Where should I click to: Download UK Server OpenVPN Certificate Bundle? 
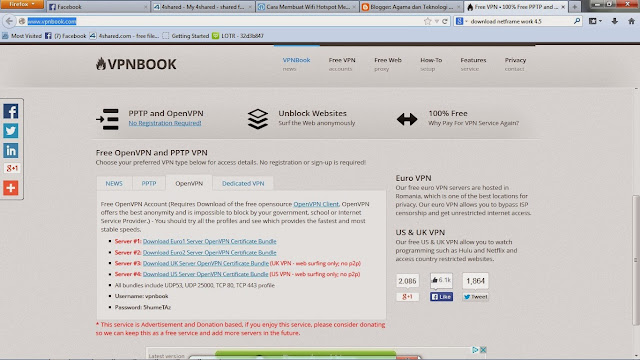[x=206, y=263]
